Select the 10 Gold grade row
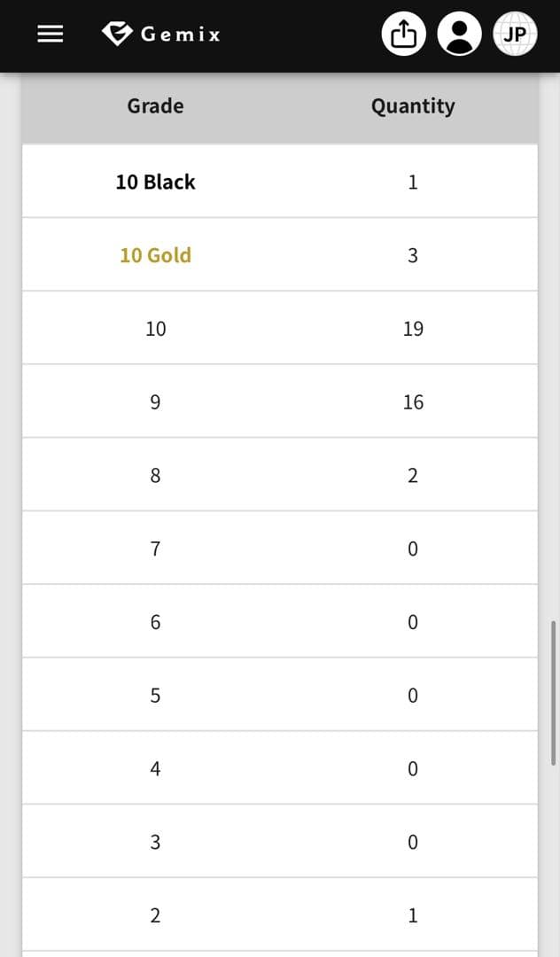 click(x=155, y=255)
